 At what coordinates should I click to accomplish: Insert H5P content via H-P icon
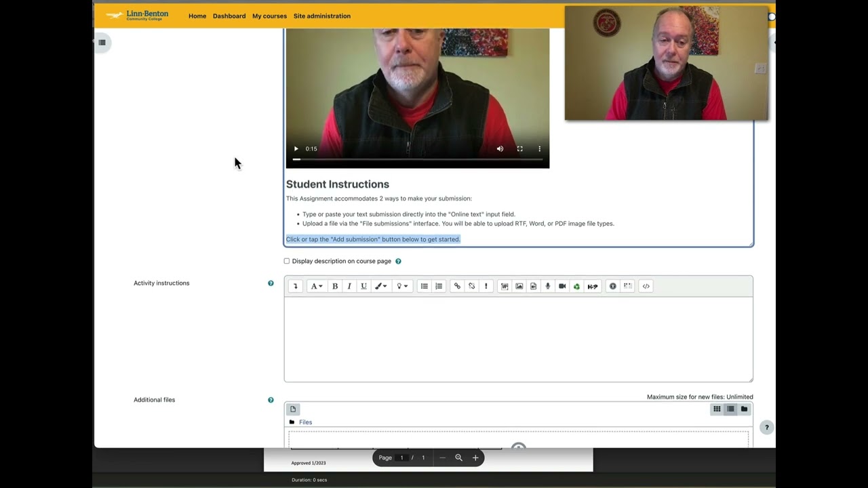pos(593,286)
